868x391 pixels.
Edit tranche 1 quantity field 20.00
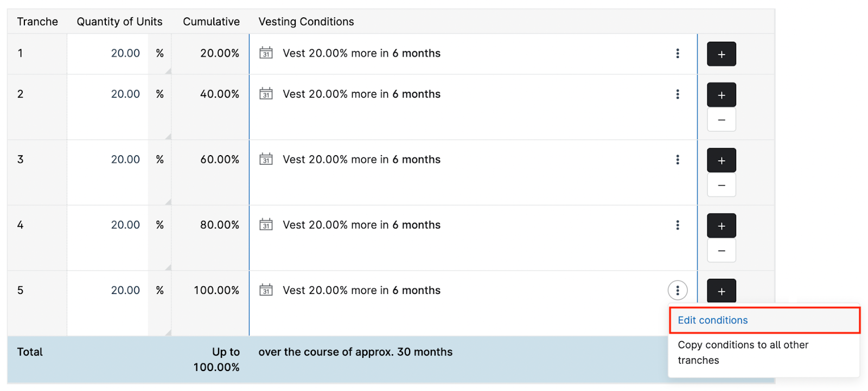(107, 53)
